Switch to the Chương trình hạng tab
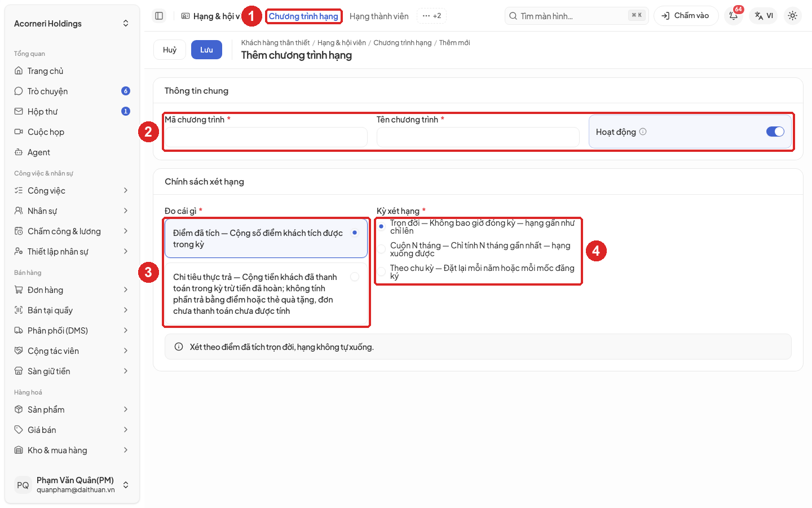The width and height of the screenshot is (812, 508). point(303,16)
